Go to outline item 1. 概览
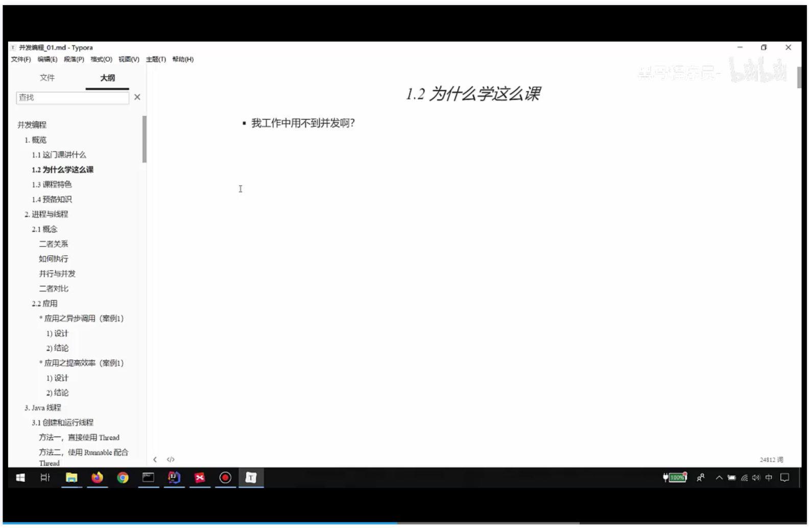812x528 pixels. 36,140
